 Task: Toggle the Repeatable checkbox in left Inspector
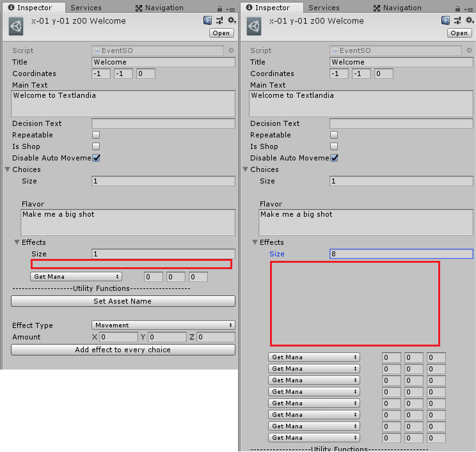[x=96, y=135]
